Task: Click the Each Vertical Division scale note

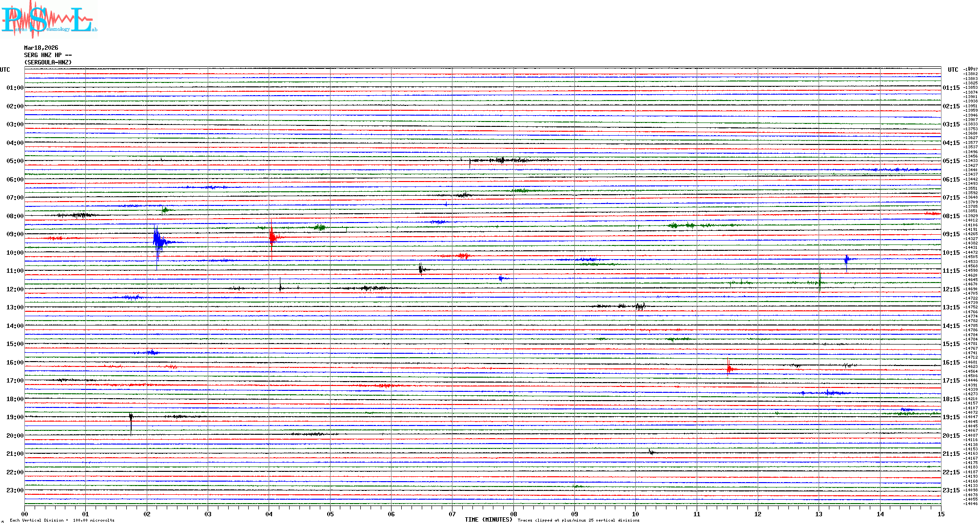Action: (62, 520)
